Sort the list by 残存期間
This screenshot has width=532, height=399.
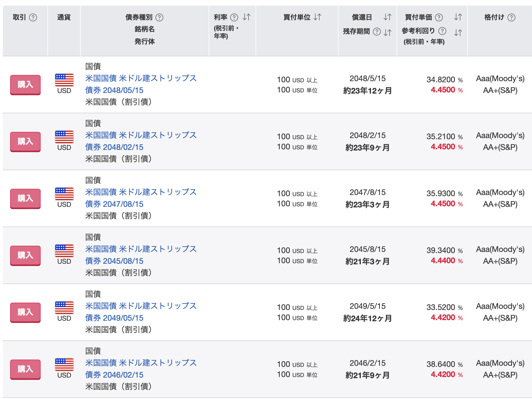click(387, 32)
